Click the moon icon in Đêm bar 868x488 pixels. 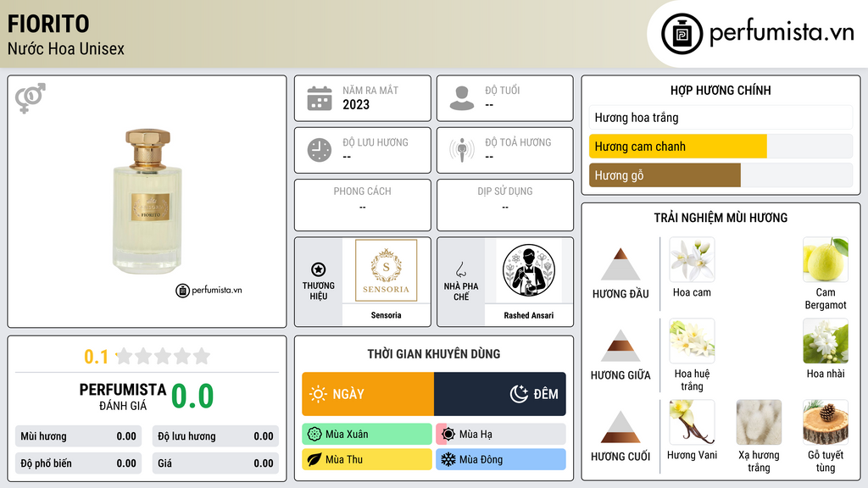[519, 394]
